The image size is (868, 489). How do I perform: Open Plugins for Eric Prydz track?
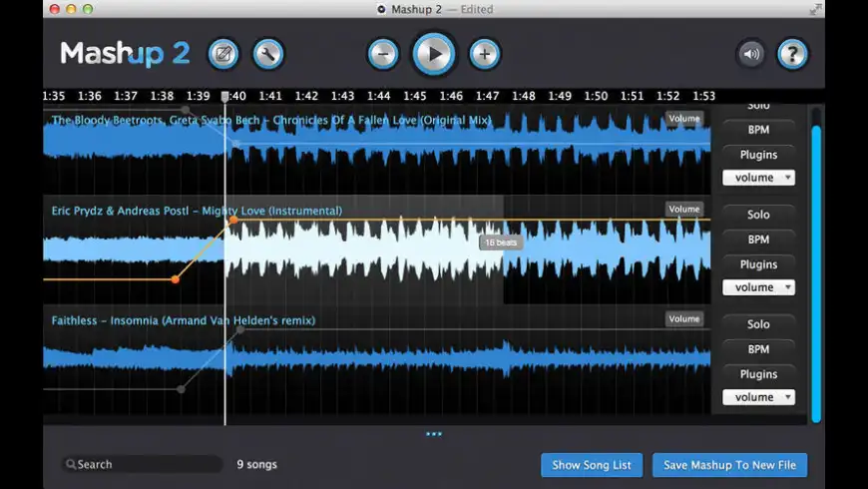tap(758, 264)
